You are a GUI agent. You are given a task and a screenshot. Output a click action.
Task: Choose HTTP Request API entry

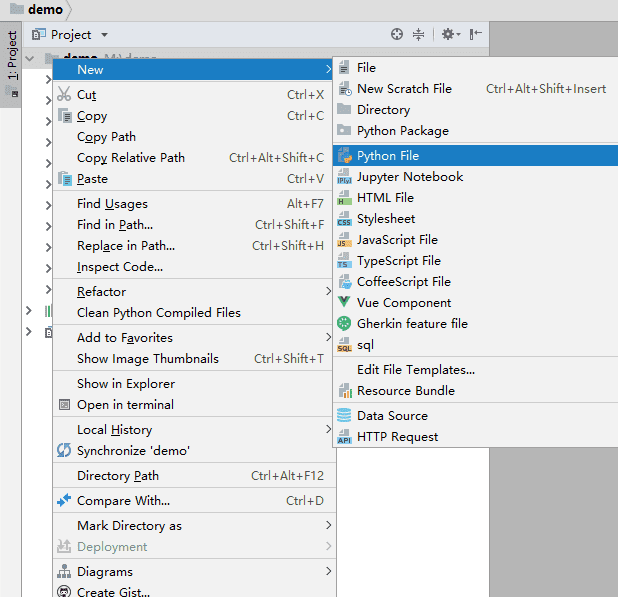tap(475, 437)
